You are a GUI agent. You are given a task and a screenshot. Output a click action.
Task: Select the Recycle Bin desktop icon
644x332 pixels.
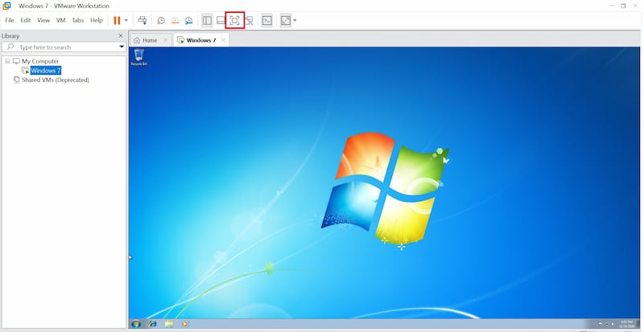coord(138,57)
